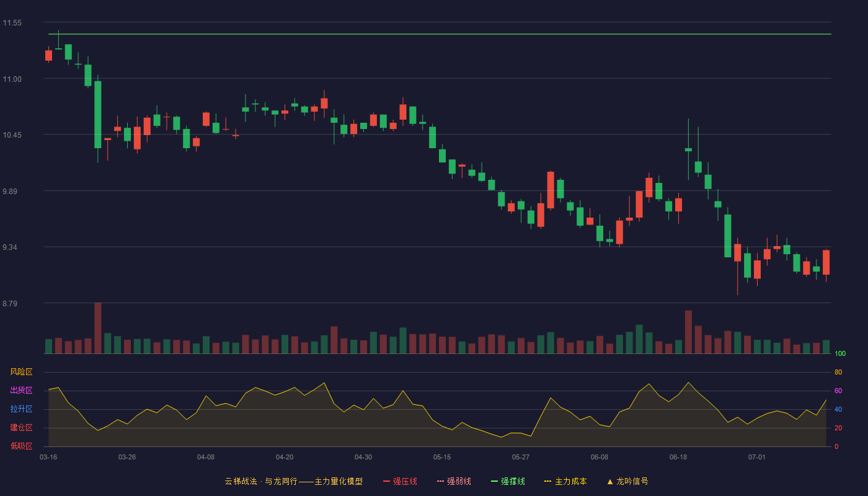Click the 11.00 price axis label
Viewport: 868px width, 496px height.
(12, 79)
